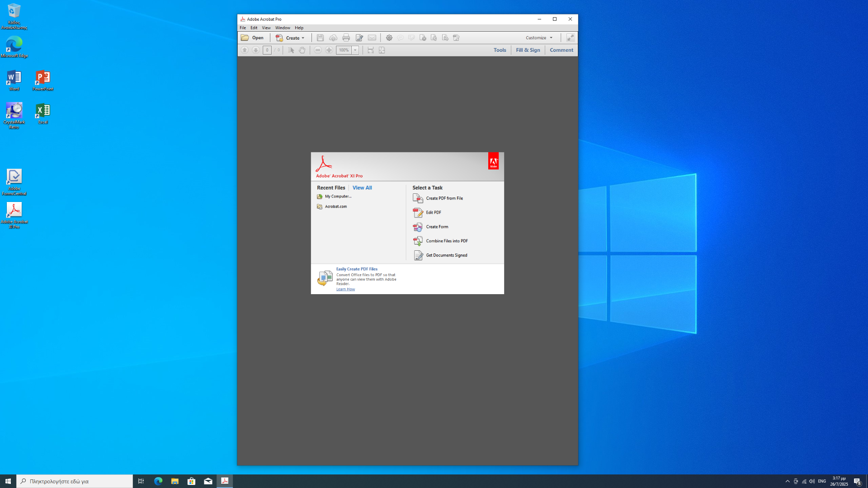Open the Help menu
Screen dimensions: 868x488
[x=299, y=28]
